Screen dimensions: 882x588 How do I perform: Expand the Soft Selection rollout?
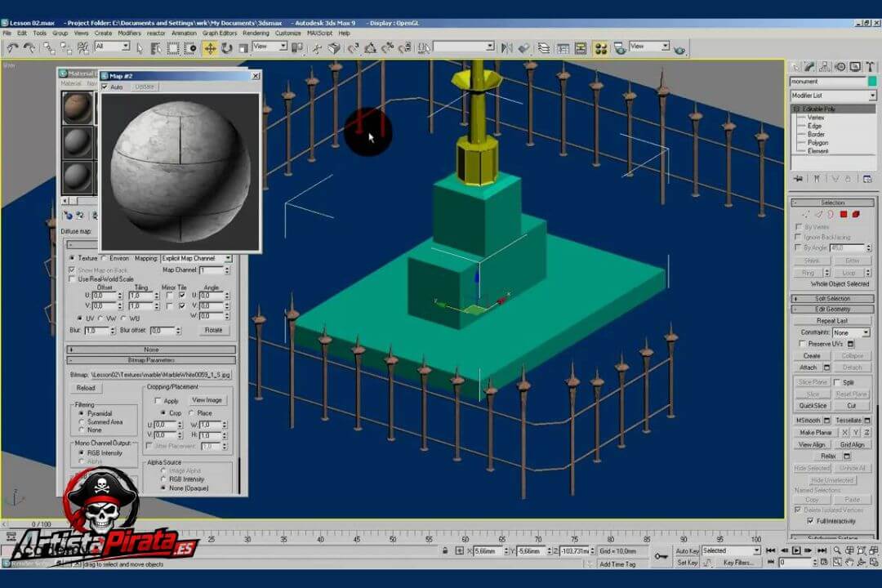click(832, 299)
